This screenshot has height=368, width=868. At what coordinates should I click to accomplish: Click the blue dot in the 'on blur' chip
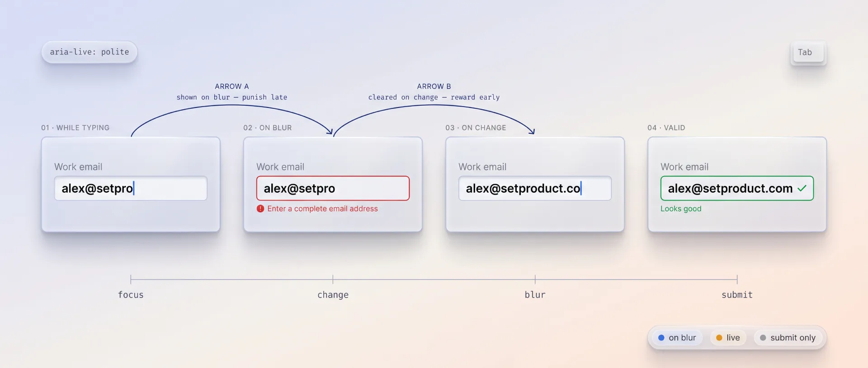[x=661, y=338]
